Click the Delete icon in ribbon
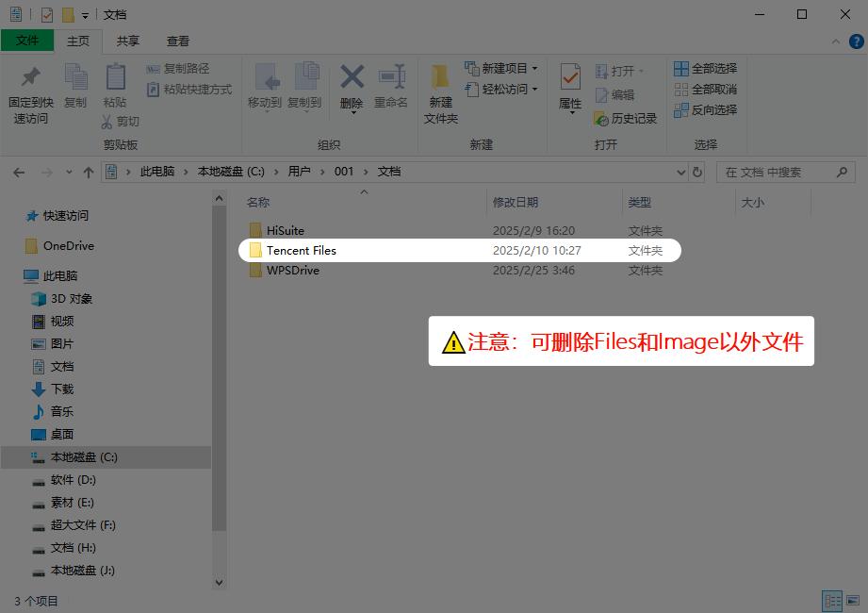Image resolution: width=868 pixels, height=613 pixels. [352, 85]
